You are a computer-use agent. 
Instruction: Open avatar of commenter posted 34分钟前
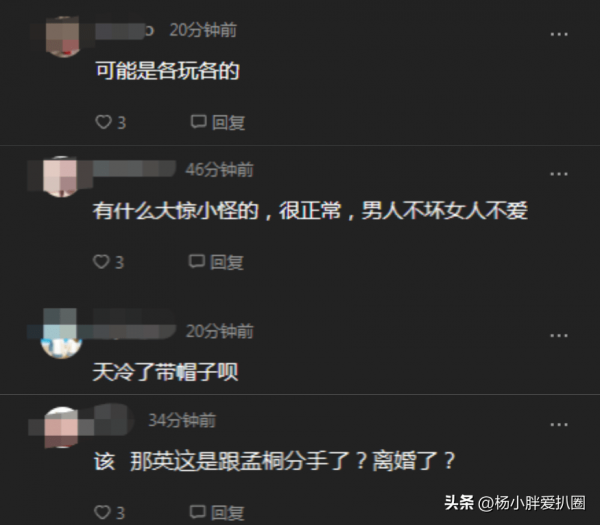pyautogui.click(x=62, y=427)
